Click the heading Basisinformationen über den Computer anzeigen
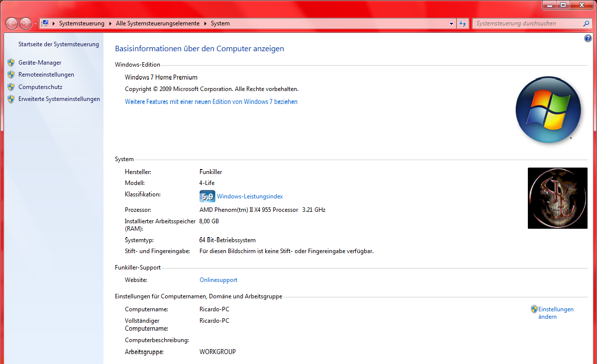This screenshot has height=364, width=597. tap(199, 49)
